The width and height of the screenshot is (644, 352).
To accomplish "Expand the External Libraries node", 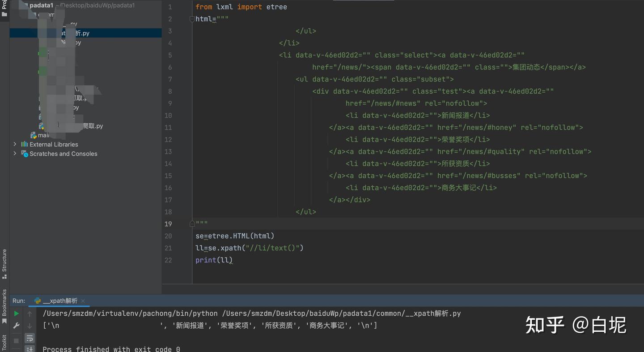I will tap(14, 144).
